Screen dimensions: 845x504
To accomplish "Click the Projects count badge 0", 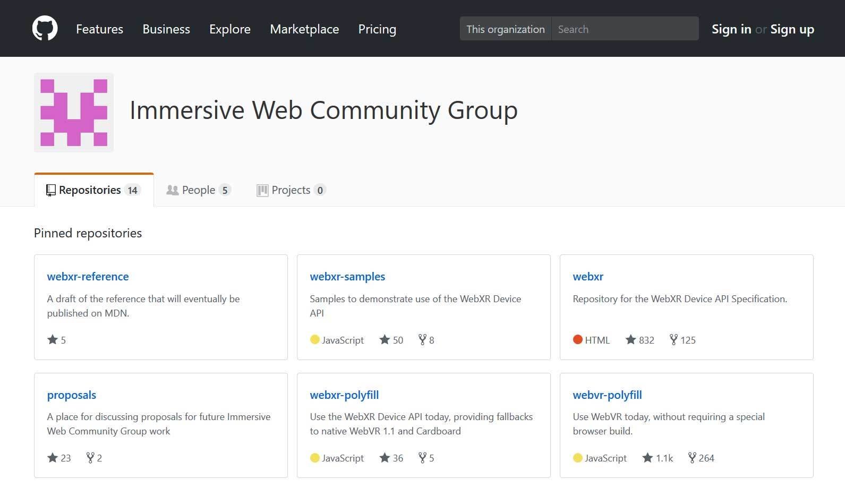I will (320, 190).
